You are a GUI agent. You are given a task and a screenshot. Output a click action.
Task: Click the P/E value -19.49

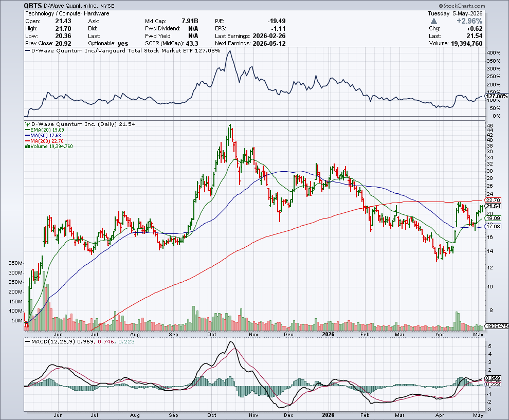click(x=277, y=21)
